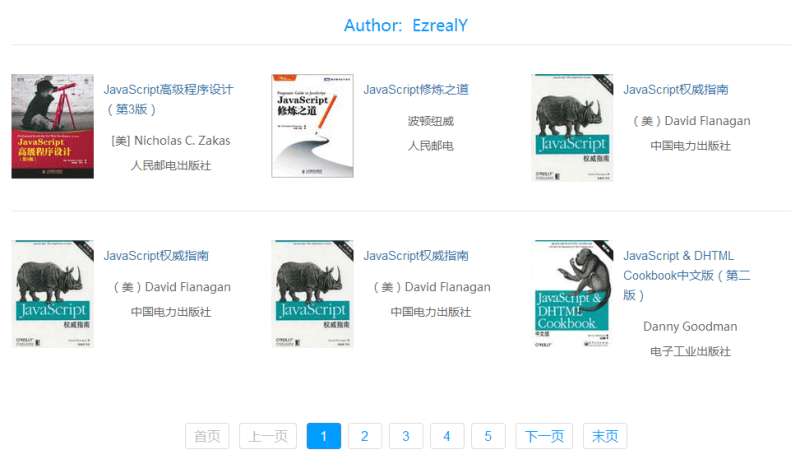Click author name Danny Goodman
The image size is (800, 473).
pyautogui.click(x=690, y=326)
